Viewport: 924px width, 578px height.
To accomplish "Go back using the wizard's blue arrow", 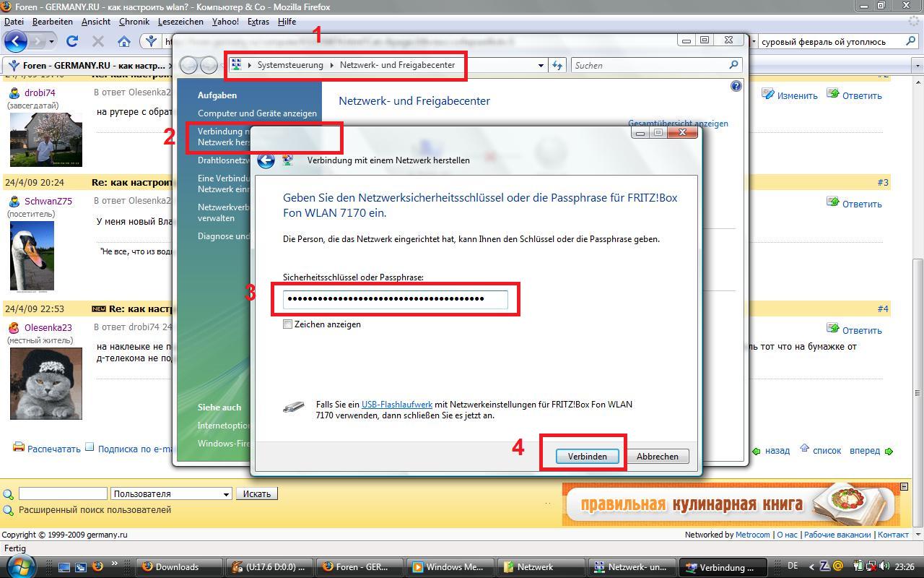I will pos(266,160).
